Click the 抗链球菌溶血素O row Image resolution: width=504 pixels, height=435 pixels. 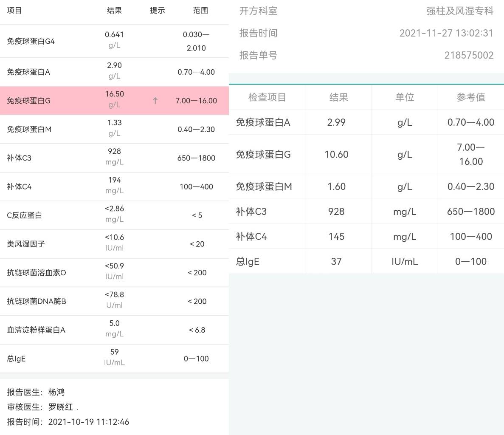pos(114,272)
